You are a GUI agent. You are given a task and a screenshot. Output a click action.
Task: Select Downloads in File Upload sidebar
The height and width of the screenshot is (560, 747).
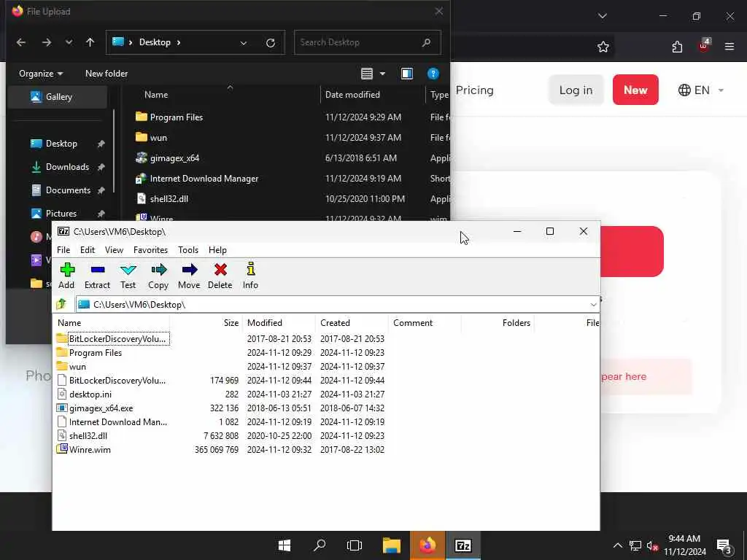pyautogui.click(x=67, y=167)
